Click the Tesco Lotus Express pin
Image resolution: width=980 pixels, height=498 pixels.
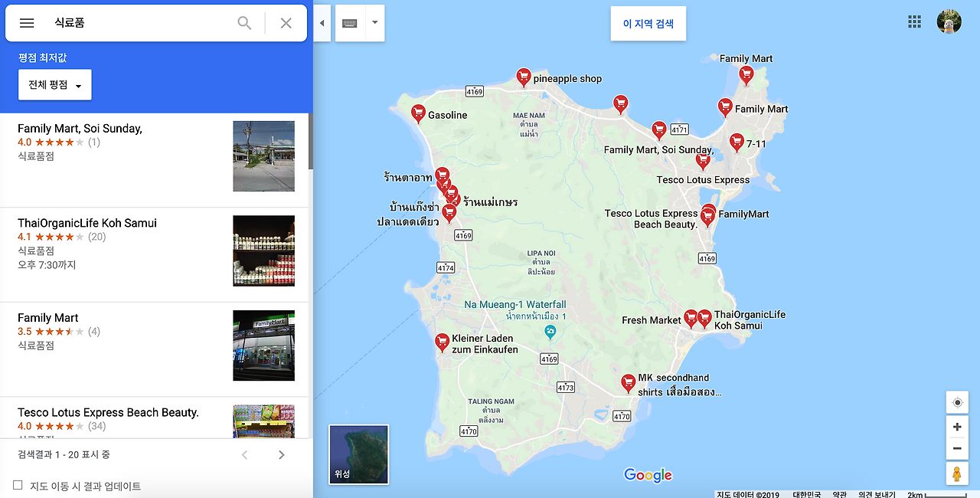point(703,160)
